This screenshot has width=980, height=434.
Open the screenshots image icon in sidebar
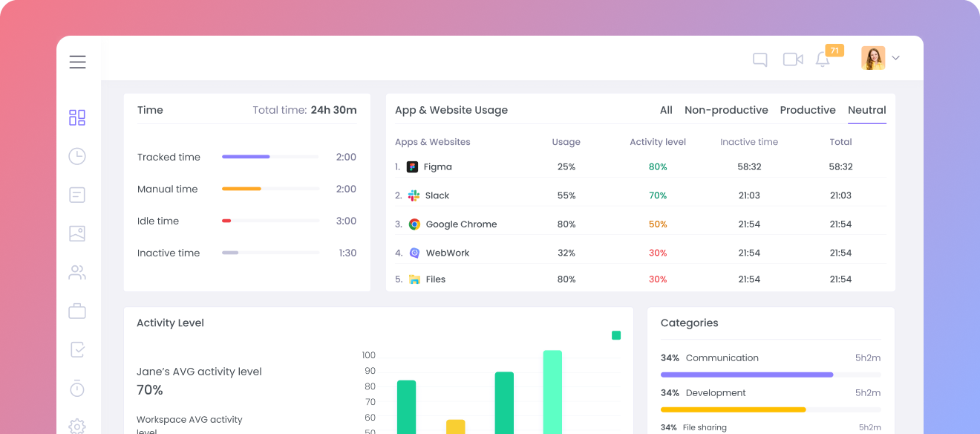click(77, 233)
